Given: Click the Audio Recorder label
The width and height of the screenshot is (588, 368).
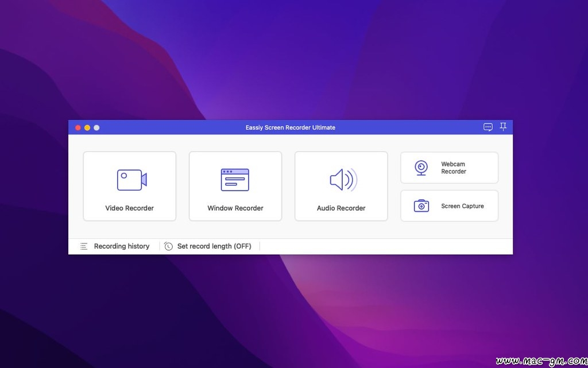Looking at the screenshot, I should [x=341, y=208].
